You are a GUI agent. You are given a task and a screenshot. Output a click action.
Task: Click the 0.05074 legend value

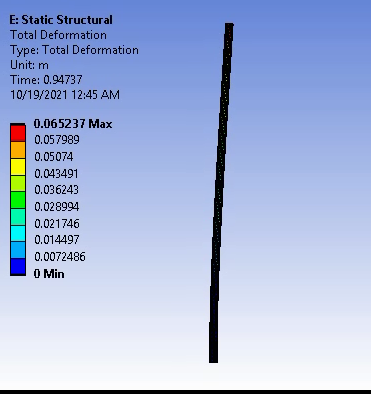[x=54, y=157]
